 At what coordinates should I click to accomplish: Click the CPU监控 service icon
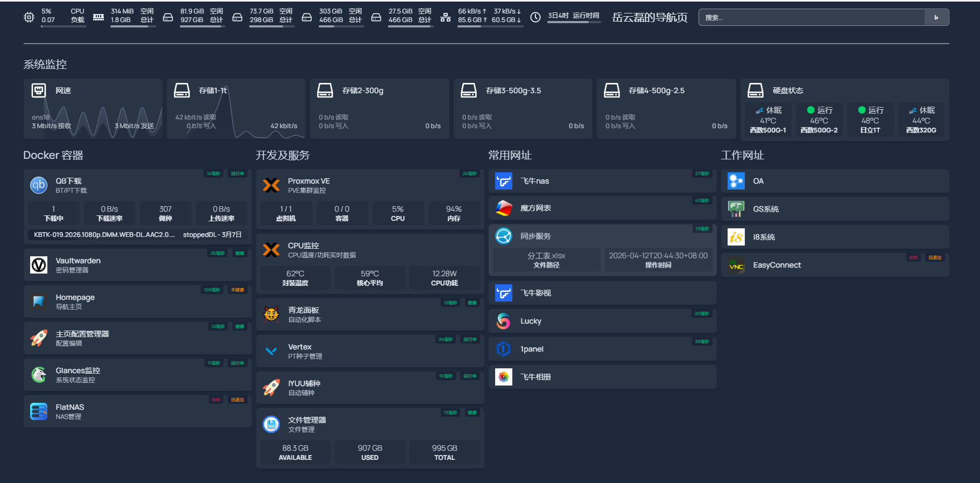point(271,250)
